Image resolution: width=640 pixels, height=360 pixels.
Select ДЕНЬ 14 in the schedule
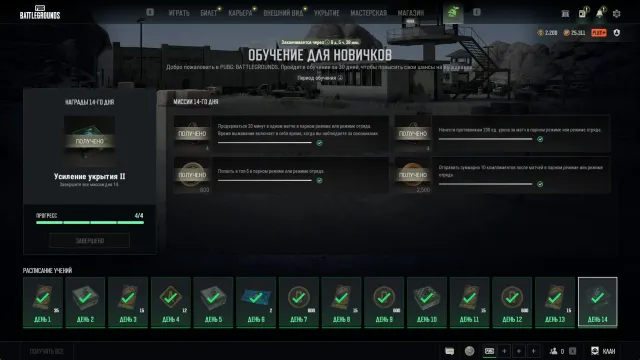tap(598, 302)
